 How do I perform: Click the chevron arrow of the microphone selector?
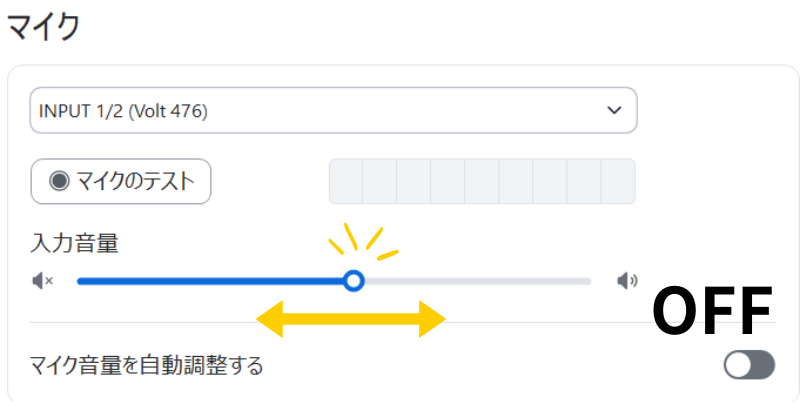coord(614,111)
